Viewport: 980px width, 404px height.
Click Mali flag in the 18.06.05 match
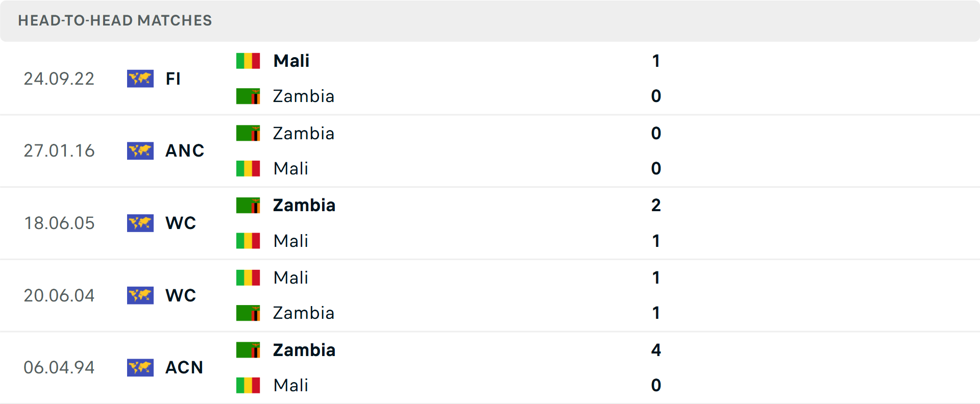(x=248, y=241)
